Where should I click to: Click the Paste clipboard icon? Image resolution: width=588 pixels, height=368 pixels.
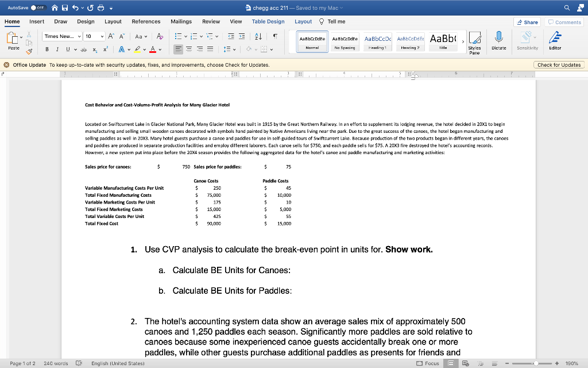point(13,37)
